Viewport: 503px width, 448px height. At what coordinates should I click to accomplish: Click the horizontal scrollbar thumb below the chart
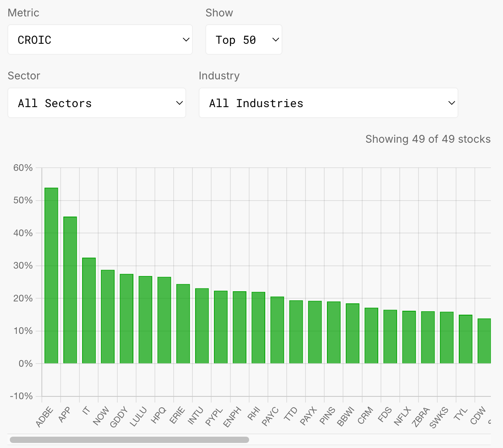coord(129,440)
